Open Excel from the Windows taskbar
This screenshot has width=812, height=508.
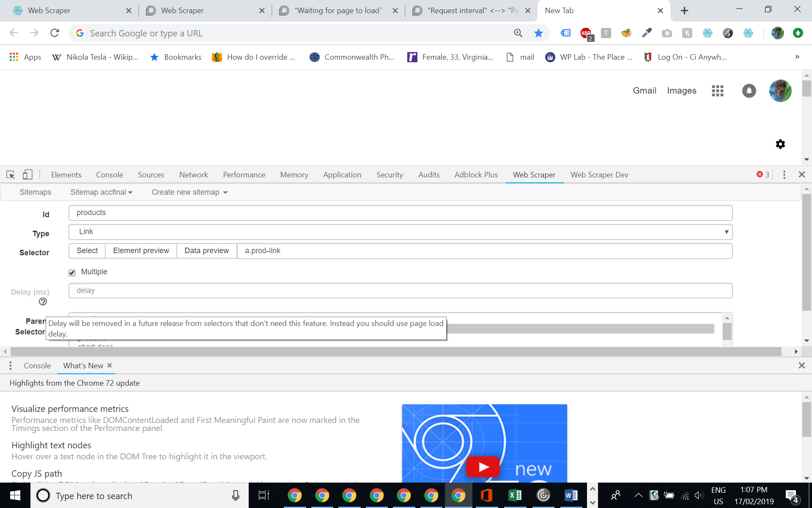pyautogui.click(x=515, y=495)
